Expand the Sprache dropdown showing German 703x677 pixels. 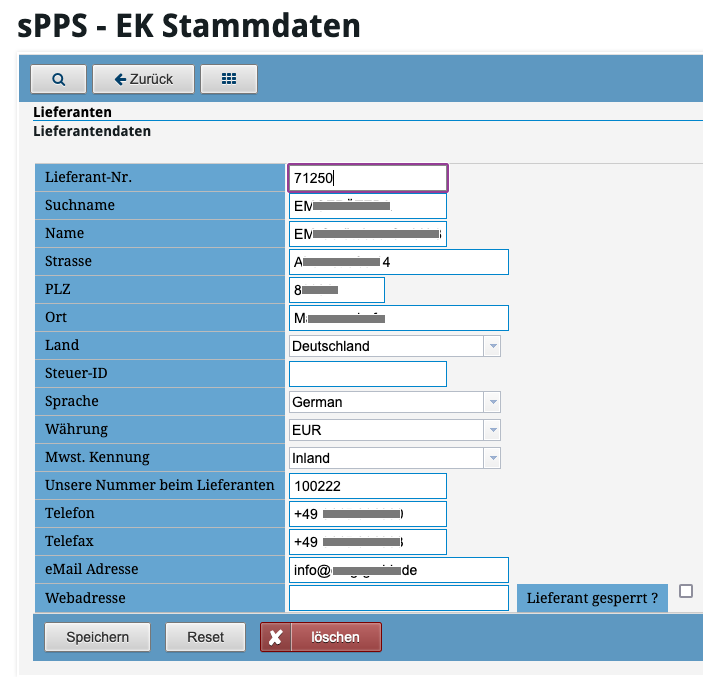click(394, 402)
